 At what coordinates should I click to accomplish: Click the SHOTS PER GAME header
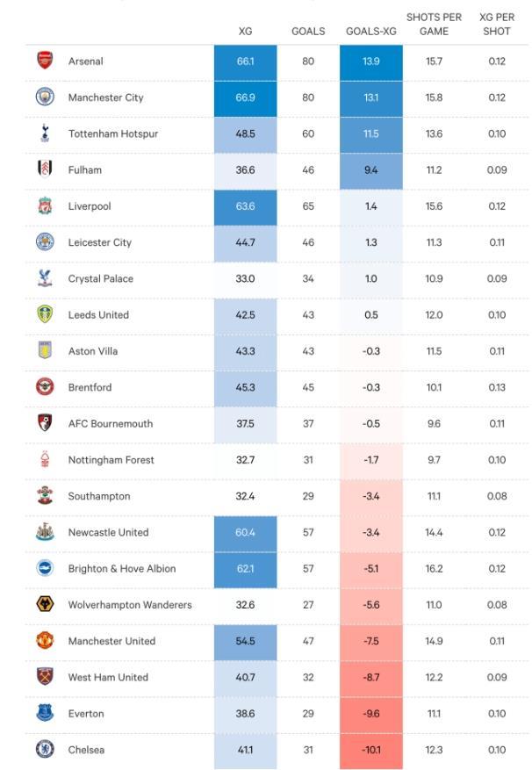tap(434, 24)
